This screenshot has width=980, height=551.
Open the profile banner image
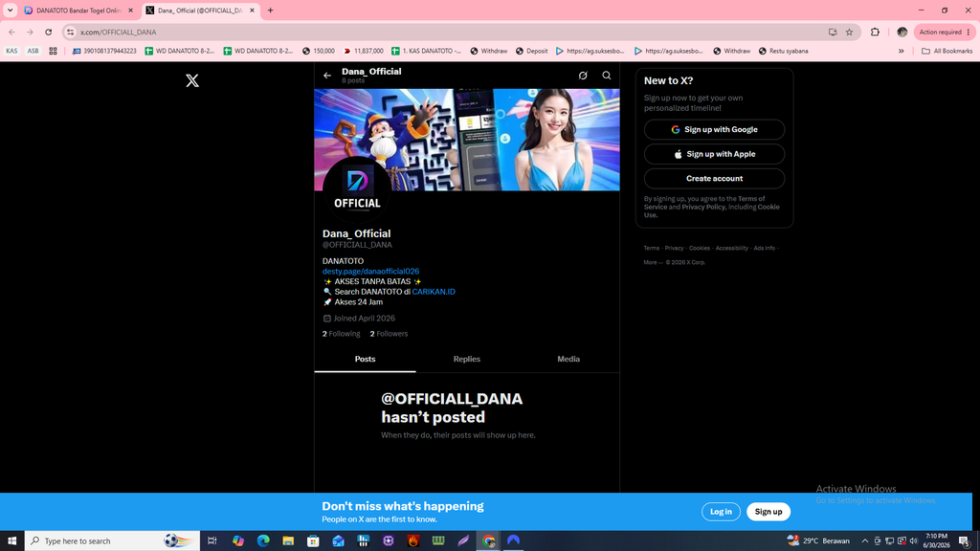point(467,140)
